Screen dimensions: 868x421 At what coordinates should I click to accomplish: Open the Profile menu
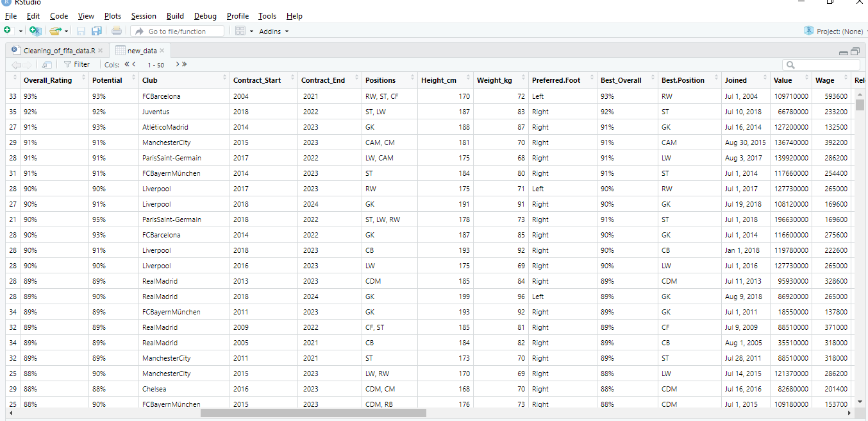point(238,16)
